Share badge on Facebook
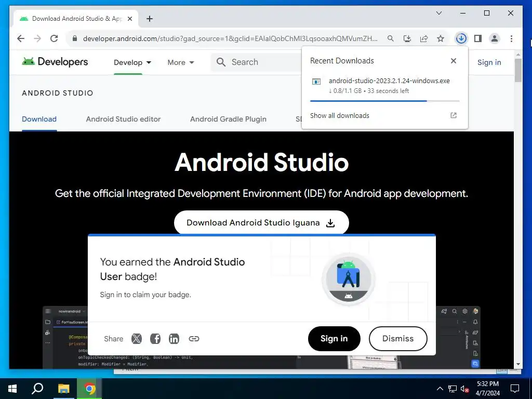Screen dimensions: 532x399 pyautogui.click(x=155, y=339)
